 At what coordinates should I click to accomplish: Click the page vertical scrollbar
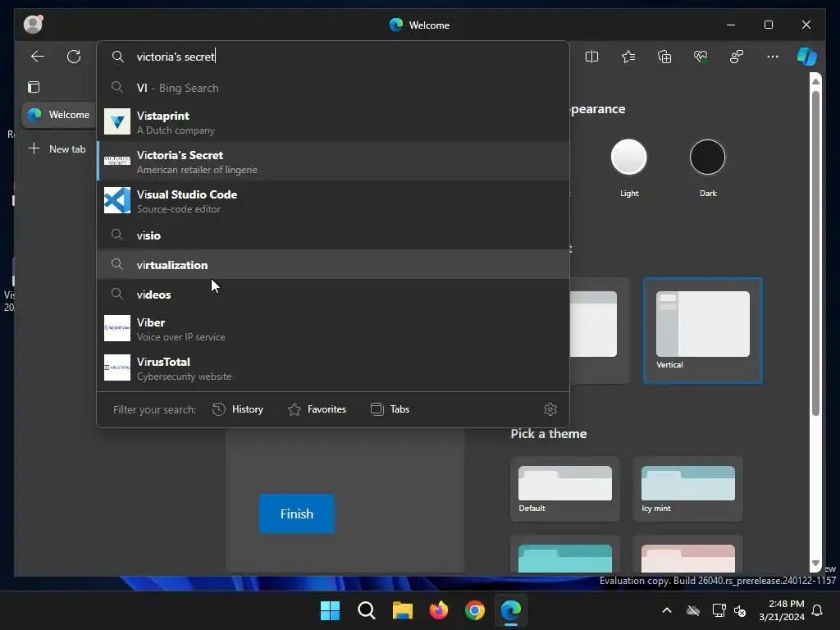(x=815, y=253)
